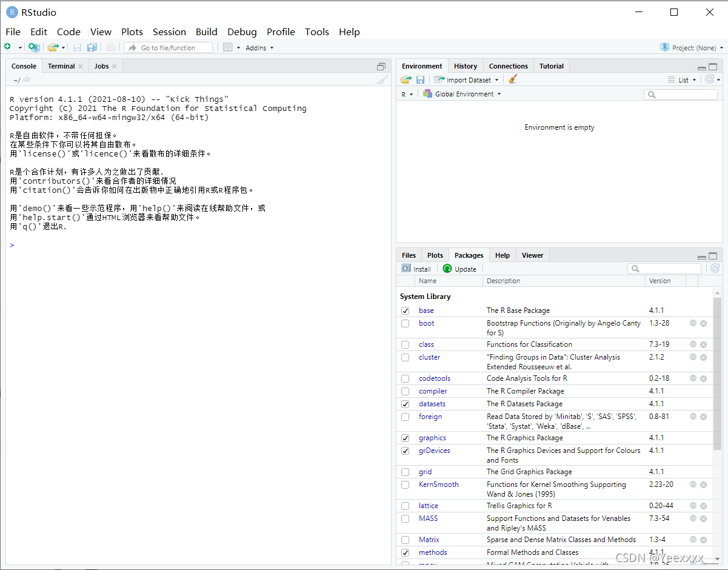Check the MASS package checkbox
Viewport: 728px width, 570px height.
[406, 518]
